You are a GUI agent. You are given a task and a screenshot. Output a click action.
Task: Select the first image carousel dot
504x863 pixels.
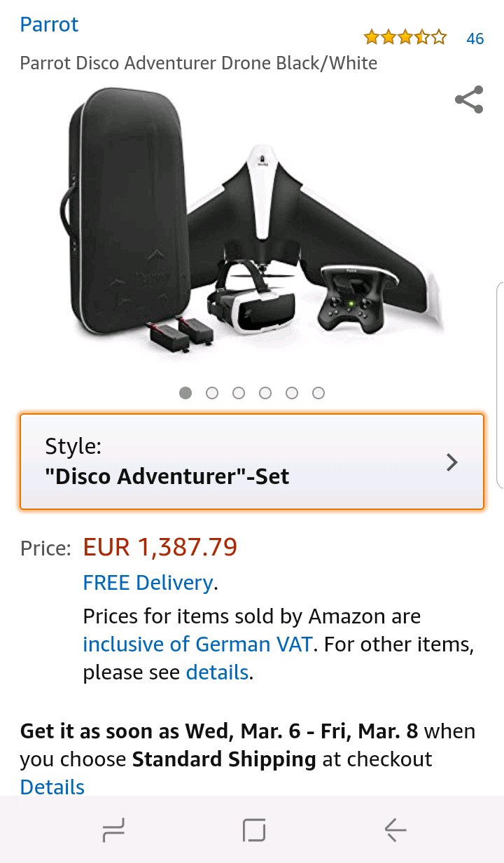pyautogui.click(x=185, y=393)
